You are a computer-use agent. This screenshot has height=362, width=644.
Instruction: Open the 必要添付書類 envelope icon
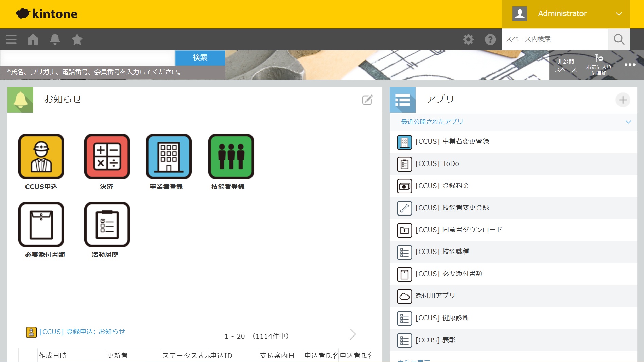(x=41, y=225)
